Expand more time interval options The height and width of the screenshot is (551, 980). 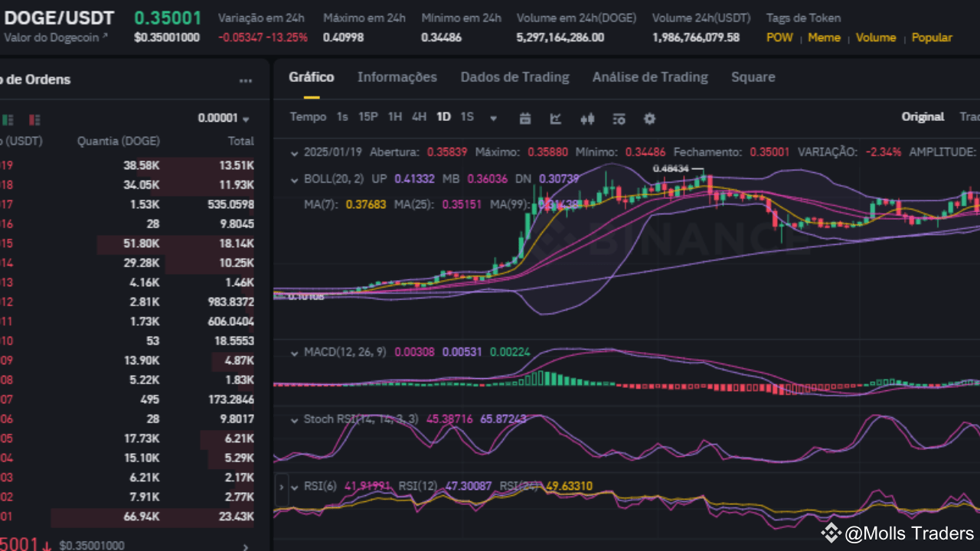coord(494,118)
